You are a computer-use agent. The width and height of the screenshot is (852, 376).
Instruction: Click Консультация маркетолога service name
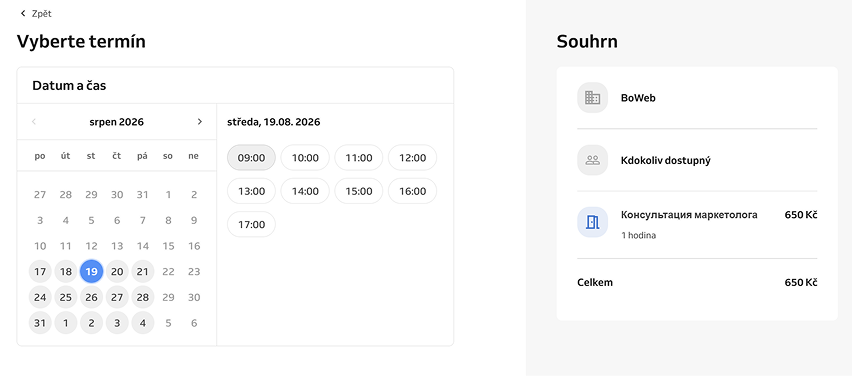coord(689,215)
